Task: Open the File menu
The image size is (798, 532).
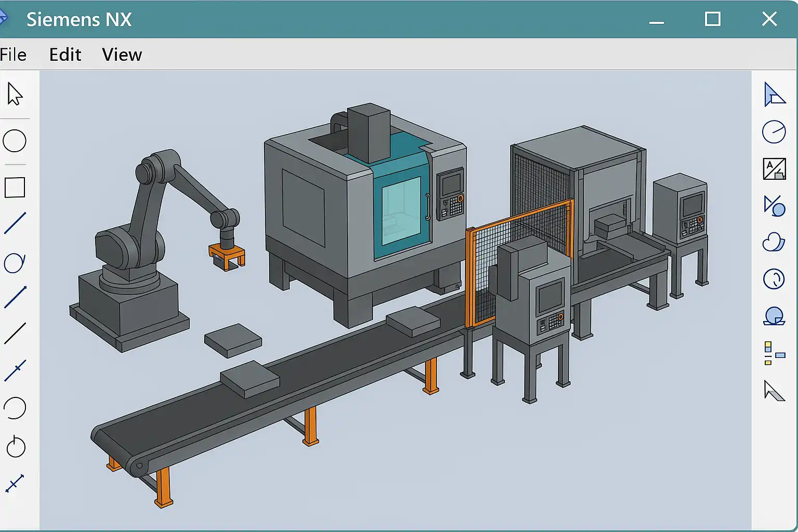Action: [x=13, y=55]
